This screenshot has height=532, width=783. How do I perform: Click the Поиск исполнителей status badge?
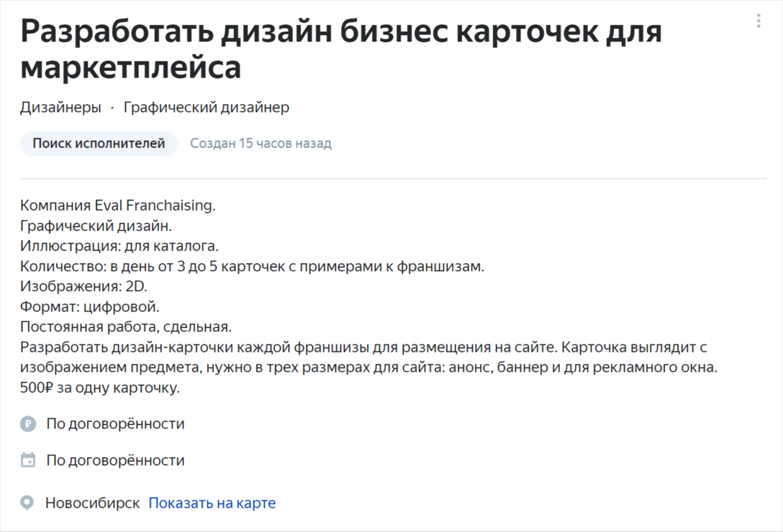pos(99,143)
